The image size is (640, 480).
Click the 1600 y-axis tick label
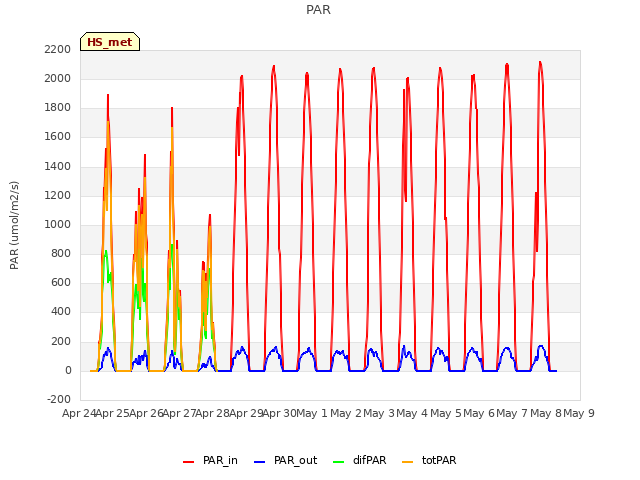[58, 137]
